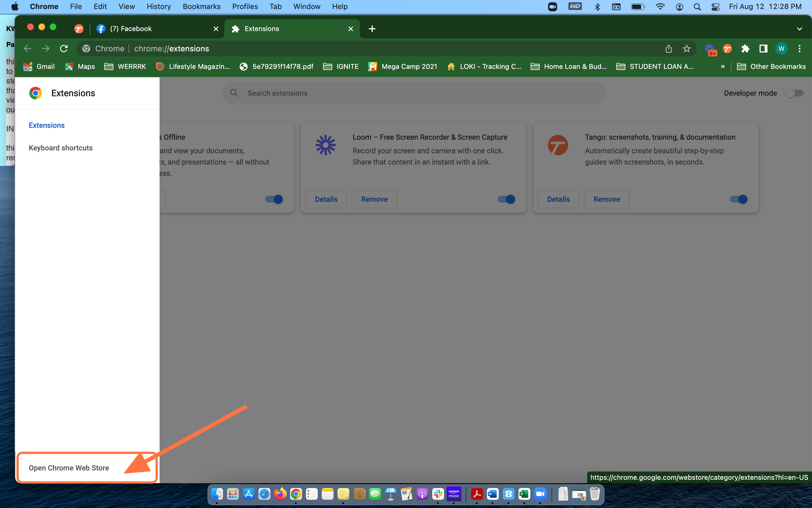Image resolution: width=812 pixels, height=508 pixels.
Task: Open the WERRRK bookmarks folder
Action: point(125,67)
